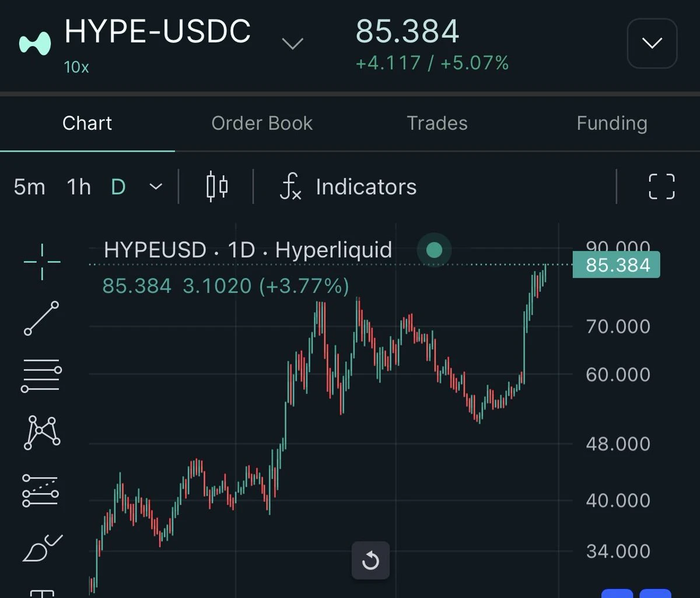Open the Funding tab
The width and height of the screenshot is (700, 598).
click(x=612, y=123)
